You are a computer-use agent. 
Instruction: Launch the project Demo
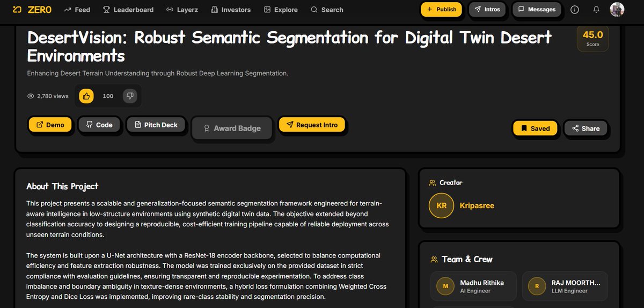pos(50,125)
